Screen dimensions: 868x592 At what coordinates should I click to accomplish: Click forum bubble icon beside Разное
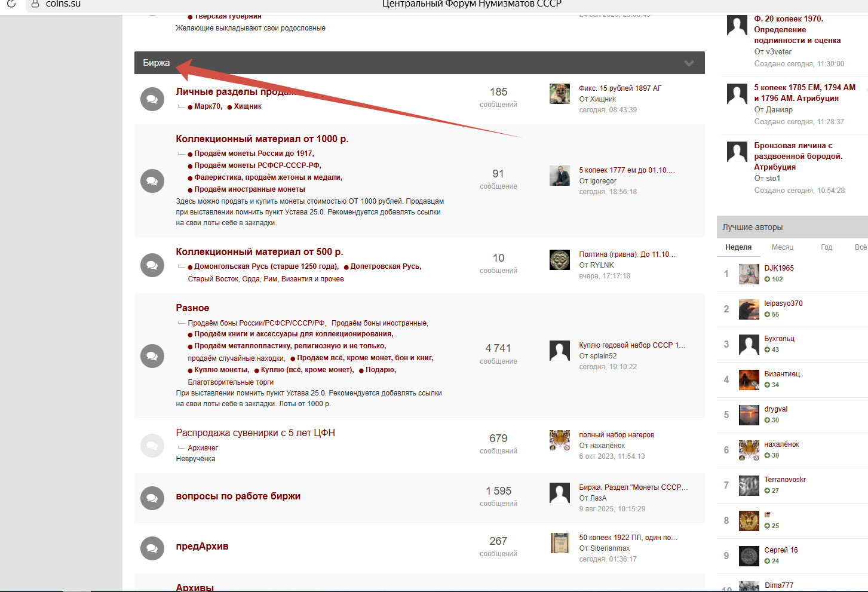[152, 356]
